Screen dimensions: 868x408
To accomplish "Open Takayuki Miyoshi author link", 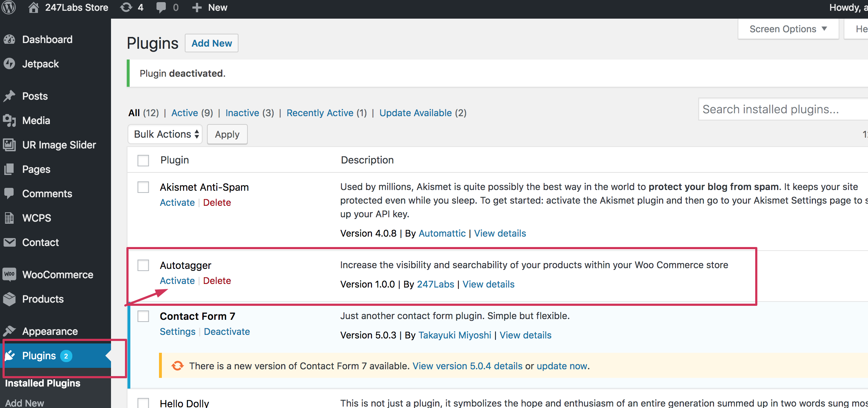I will (x=455, y=335).
